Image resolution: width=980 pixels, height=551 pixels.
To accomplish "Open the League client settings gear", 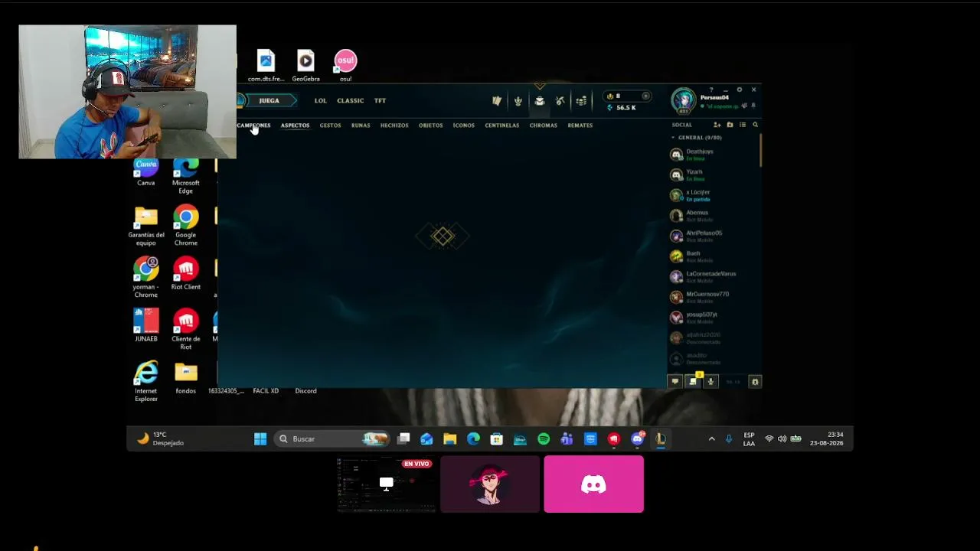I will click(739, 90).
